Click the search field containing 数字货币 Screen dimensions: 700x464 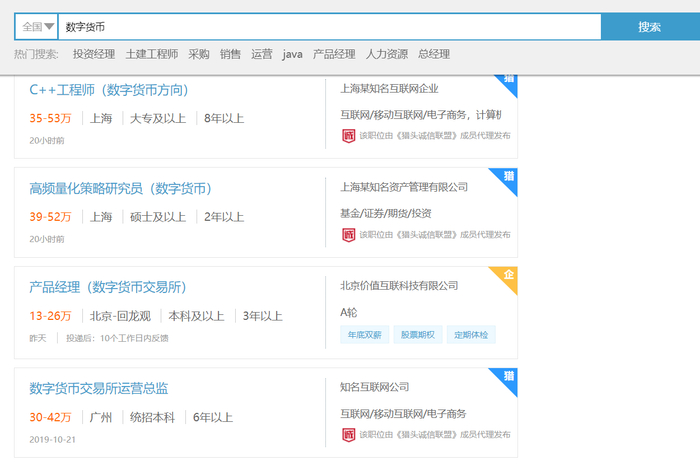coord(329,27)
